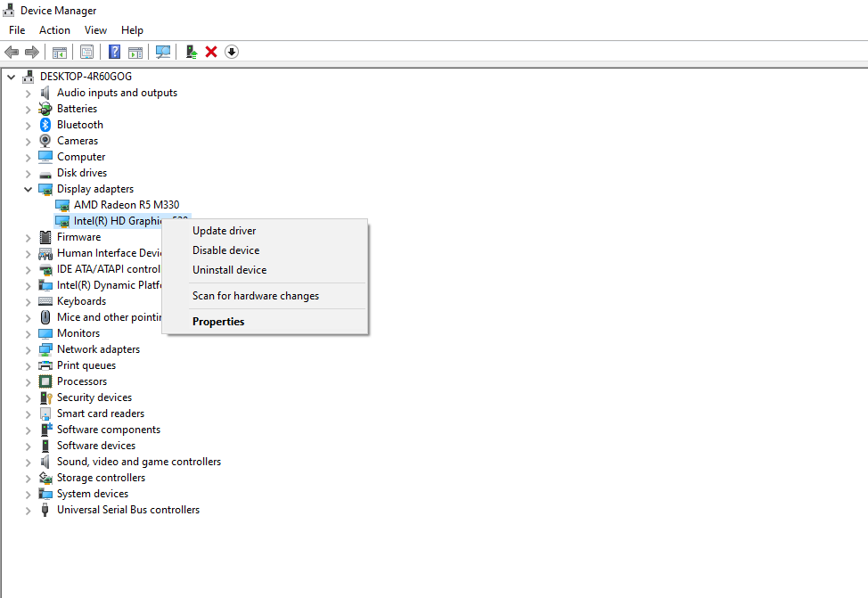Viewport: 868px width, 598px height.
Task: Click the Scan for hardware changes toolbar icon
Action: [163, 52]
